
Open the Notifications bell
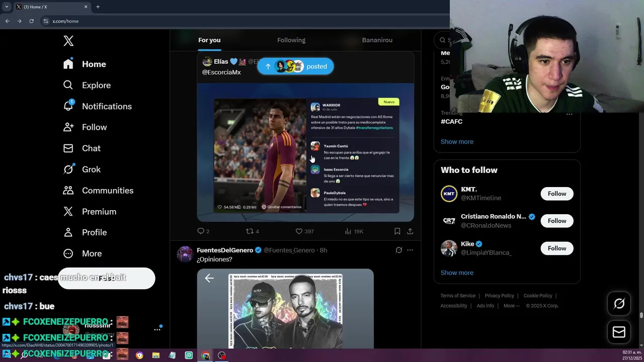click(x=97, y=106)
